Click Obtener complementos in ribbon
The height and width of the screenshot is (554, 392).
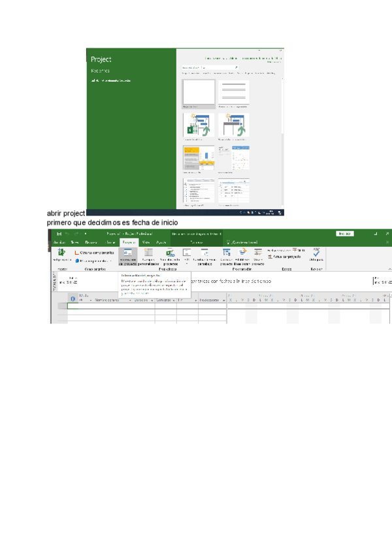[95, 252]
